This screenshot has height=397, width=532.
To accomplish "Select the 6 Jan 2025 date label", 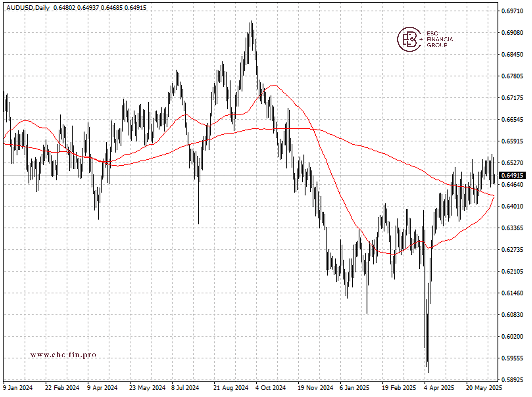I will pyautogui.click(x=354, y=388).
